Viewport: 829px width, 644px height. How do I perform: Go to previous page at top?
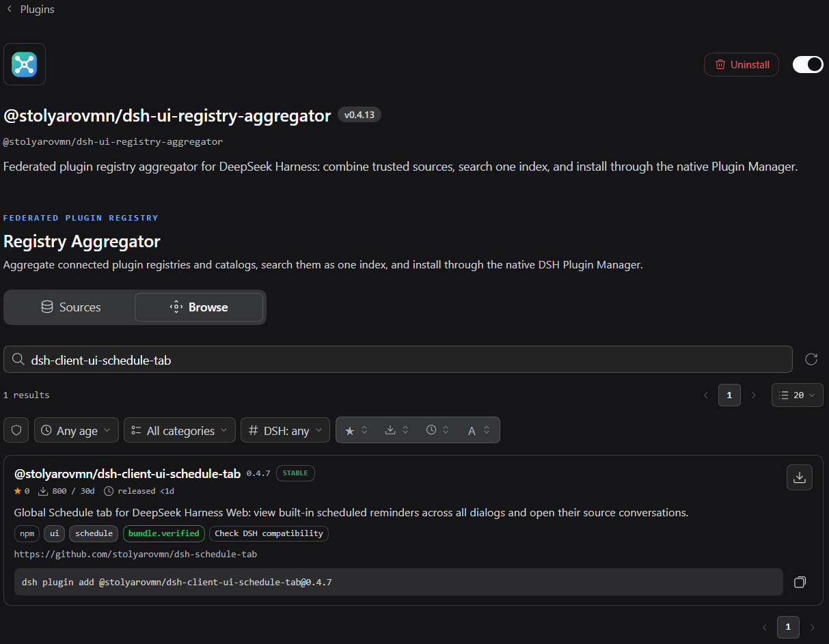(706, 395)
